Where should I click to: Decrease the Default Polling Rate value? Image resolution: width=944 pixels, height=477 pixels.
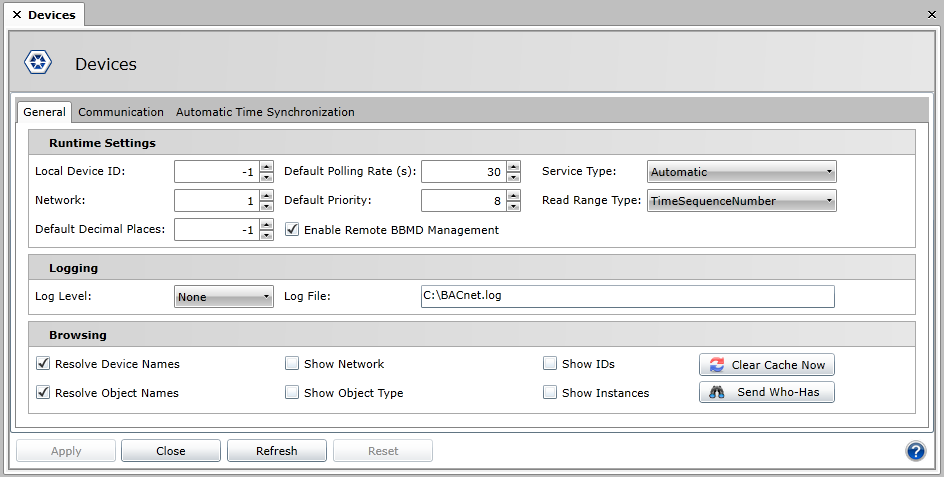point(513,177)
